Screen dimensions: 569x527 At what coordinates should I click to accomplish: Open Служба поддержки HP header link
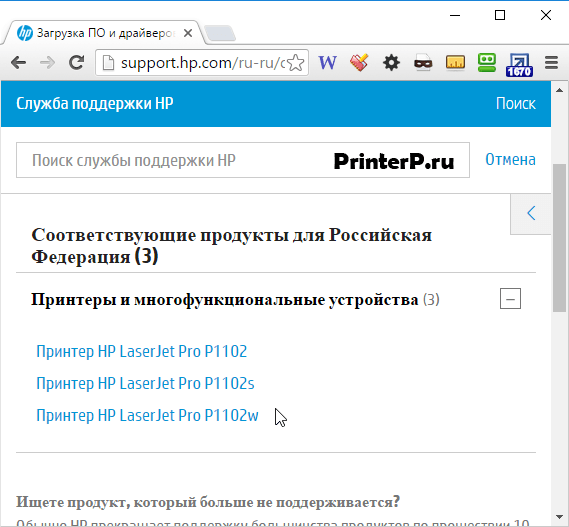pos(95,104)
